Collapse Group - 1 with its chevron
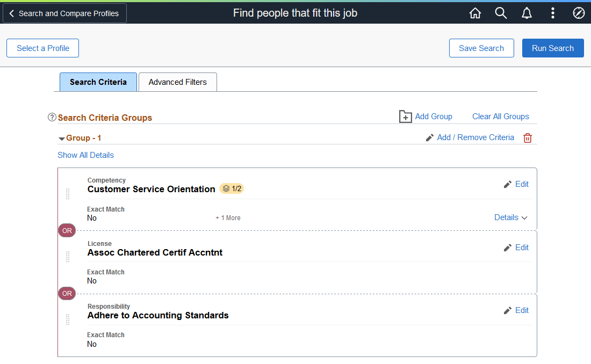The width and height of the screenshot is (591, 364). (x=61, y=137)
